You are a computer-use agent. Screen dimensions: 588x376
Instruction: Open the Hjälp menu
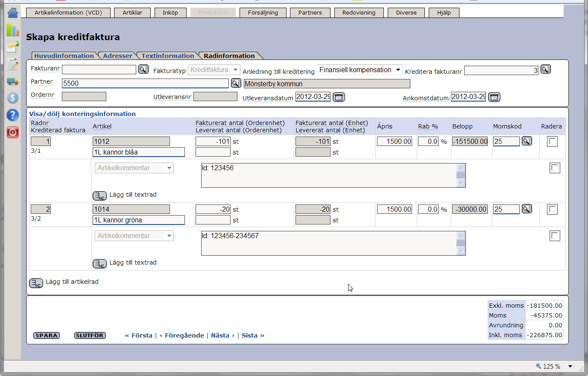point(444,12)
